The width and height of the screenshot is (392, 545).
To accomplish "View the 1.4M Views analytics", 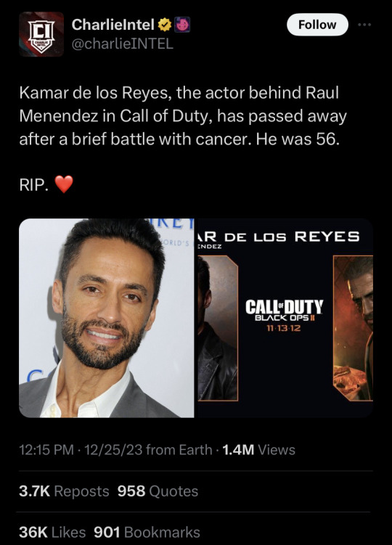I will 258,450.
